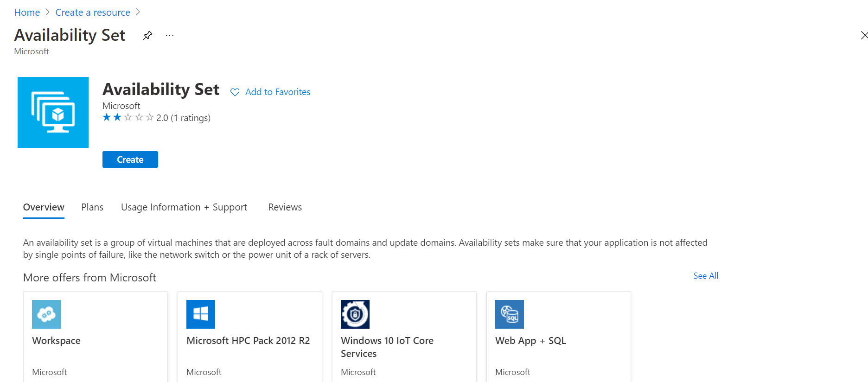The height and width of the screenshot is (382, 868).
Task: Click the Availability Set product icon
Action: pyautogui.click(x=53, y=112)
